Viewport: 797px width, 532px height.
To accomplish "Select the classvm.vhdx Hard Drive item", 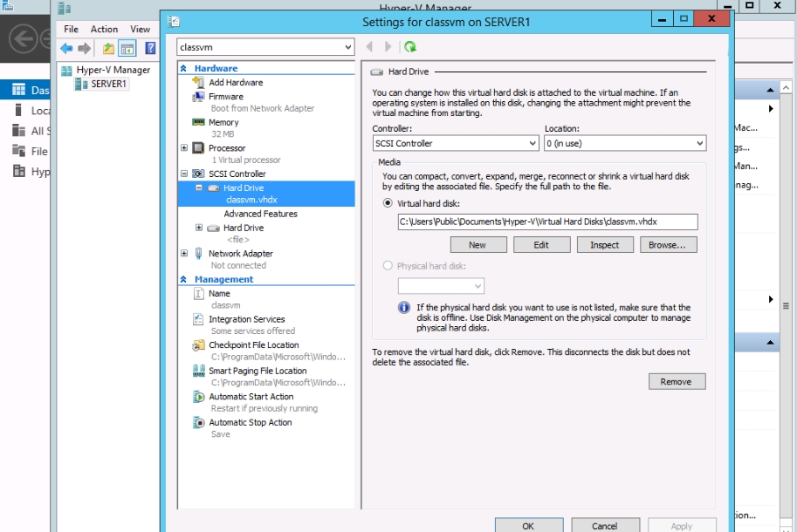I will (x=266, y=194).
